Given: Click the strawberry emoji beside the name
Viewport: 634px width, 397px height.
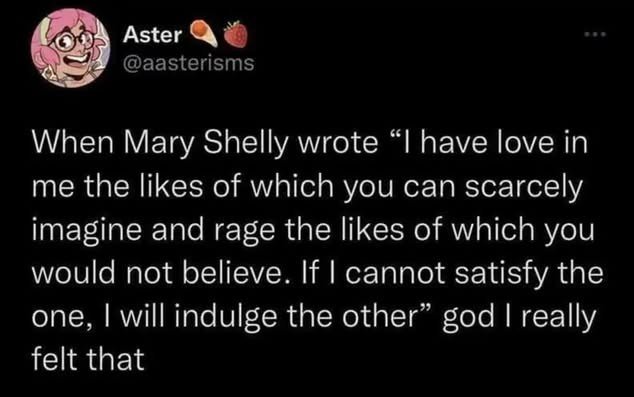Looking at the screenshot, I should [236, 34].
